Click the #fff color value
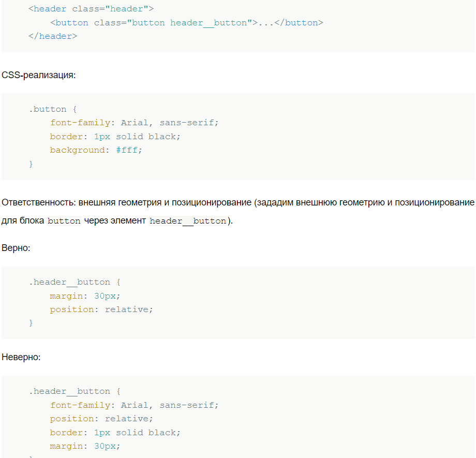Viewport: 476px width, 458px height. pyautogui.click(x=129, y=150)
